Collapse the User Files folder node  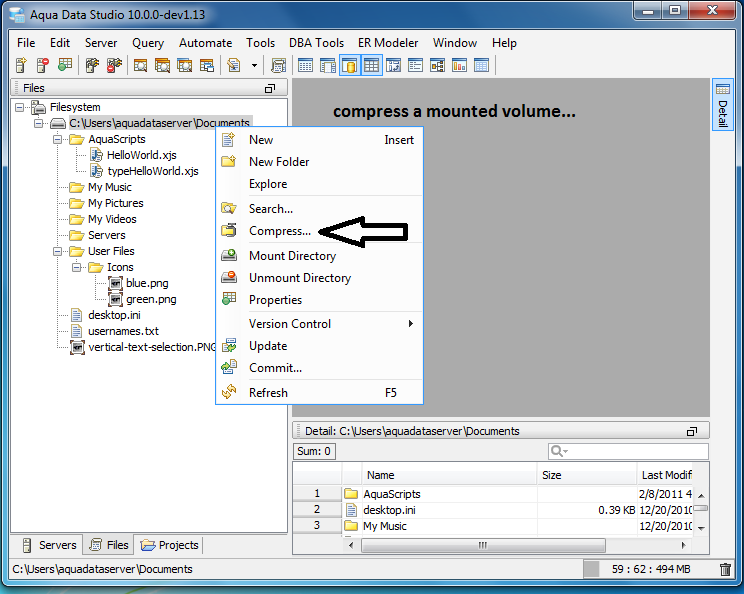coord(57,251)
